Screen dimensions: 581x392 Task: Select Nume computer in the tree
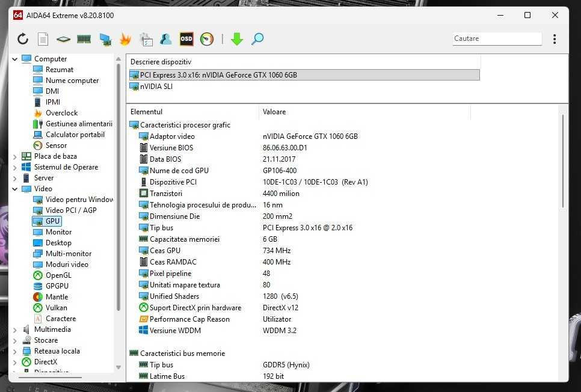click(72, 81)
